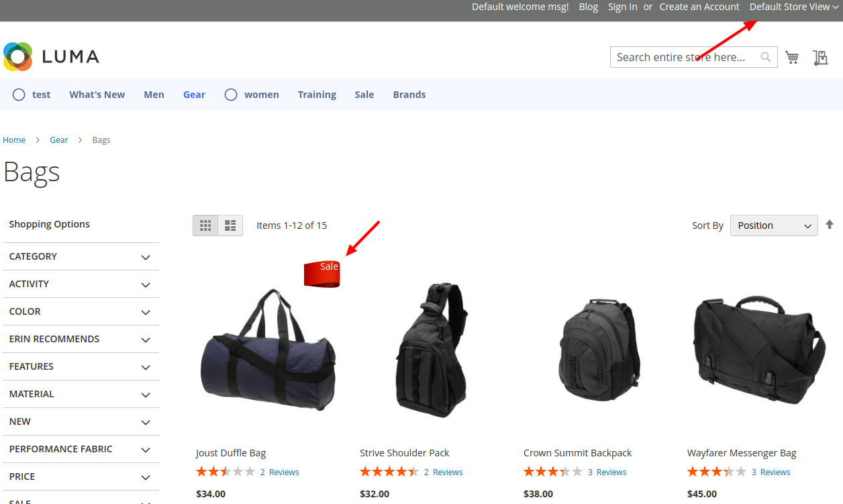Click the circle icon next to test
This screenshot has width=843, height=504.
(x=19, y=95)
